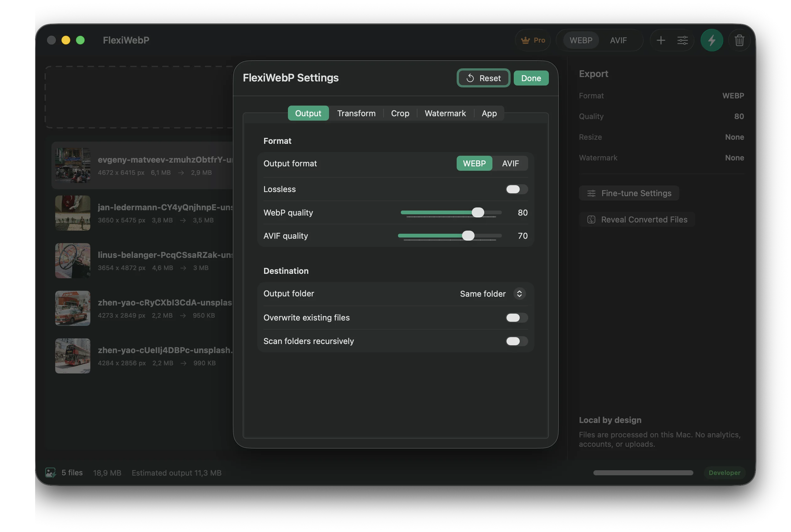Choose WEBP as Output format
Screen dimensions: 791x532
474,163
